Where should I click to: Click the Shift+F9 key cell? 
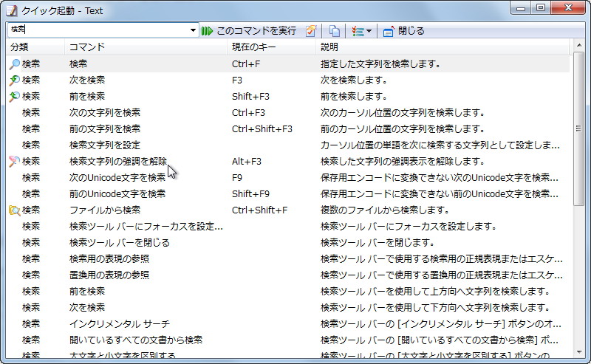point(250,193)
